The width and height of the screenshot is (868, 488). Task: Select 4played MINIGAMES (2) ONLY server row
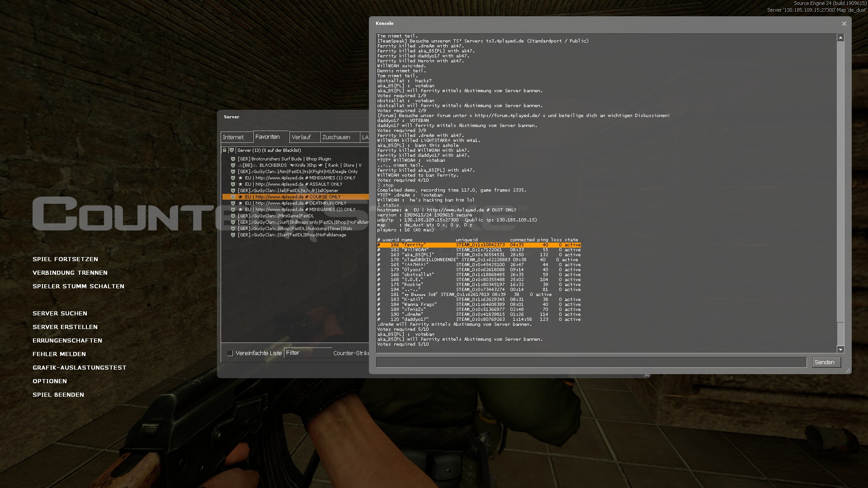click(x=296, y=210)
